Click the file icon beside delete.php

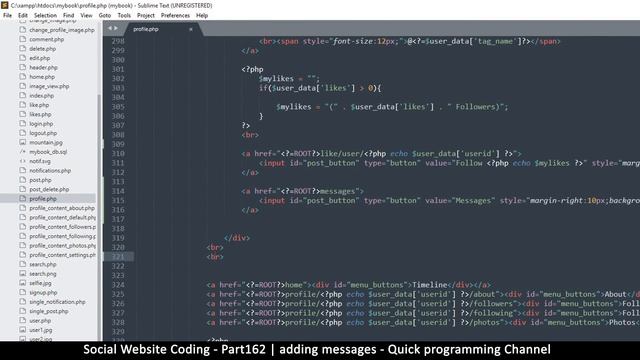coord(23,49)
